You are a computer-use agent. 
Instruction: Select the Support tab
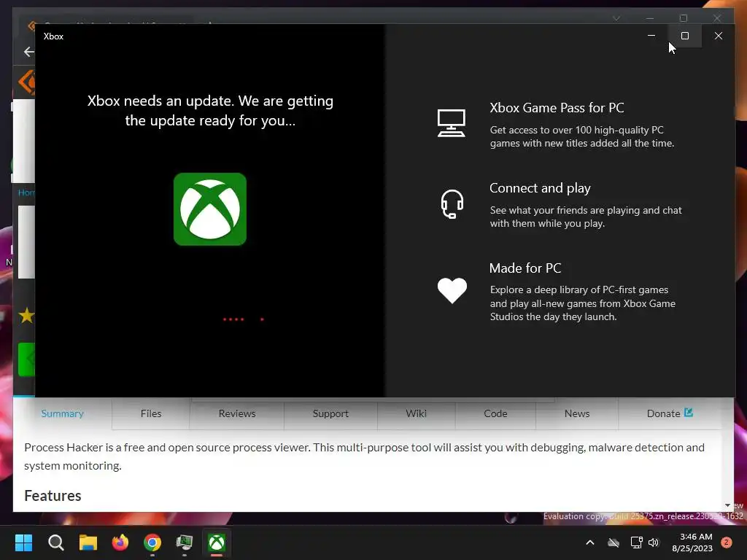(330, 413)
